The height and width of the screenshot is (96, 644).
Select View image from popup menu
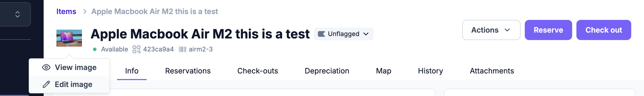[69, 67]
